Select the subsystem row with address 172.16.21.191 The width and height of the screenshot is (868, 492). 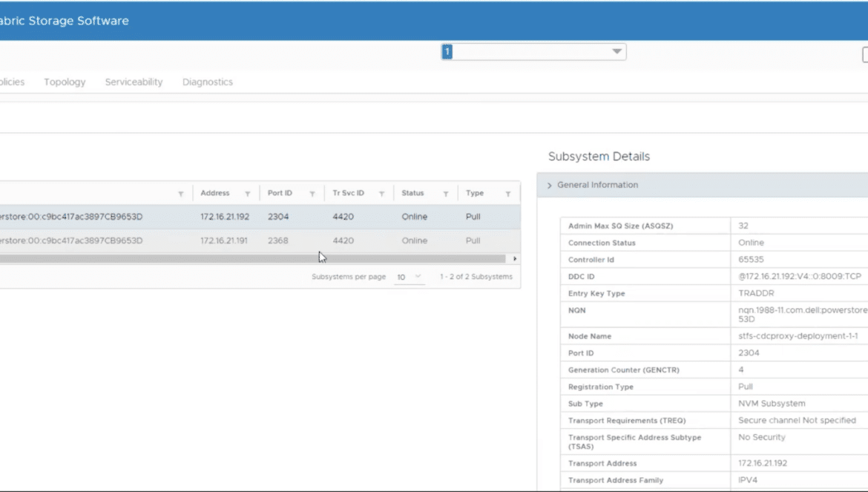260,240
